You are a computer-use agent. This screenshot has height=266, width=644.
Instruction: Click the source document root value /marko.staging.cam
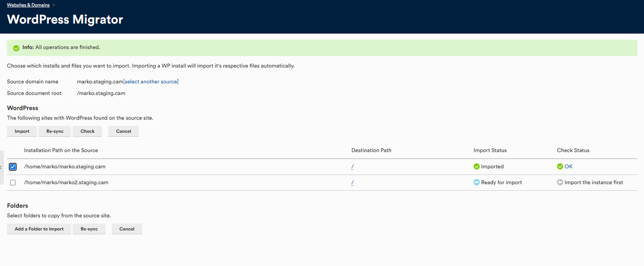tap(101, 93)
